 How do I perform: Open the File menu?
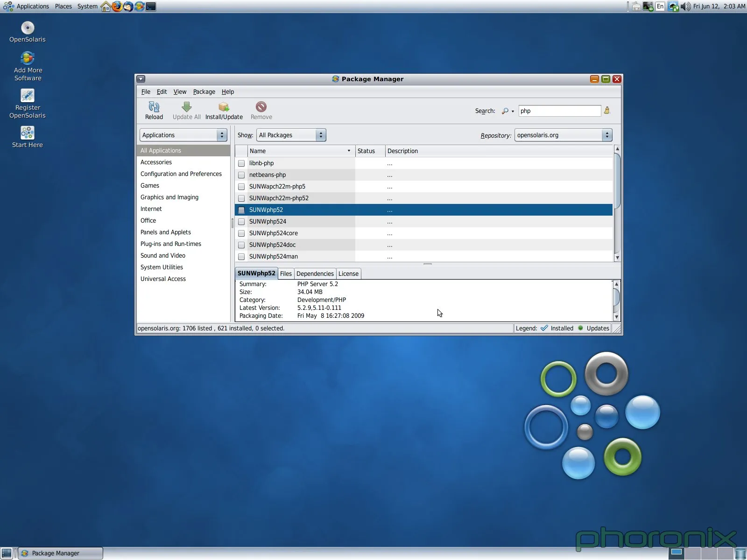coord(146,92)
